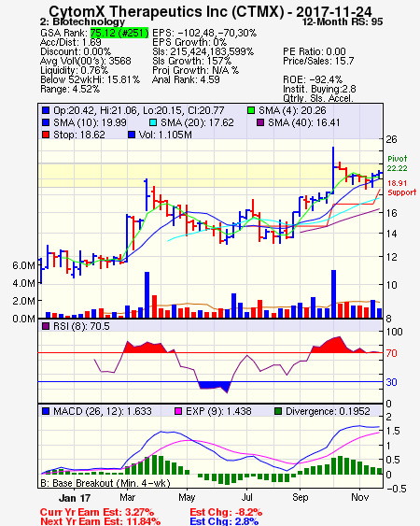The width and height of the screenshot is (420, 526).
Task: Click the 2: Biotechnology sector label
Action: click(x=82, y=21)
